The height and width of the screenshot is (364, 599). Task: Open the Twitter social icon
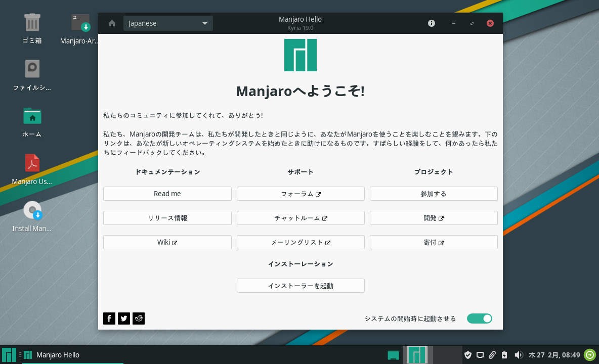[124, 318]
